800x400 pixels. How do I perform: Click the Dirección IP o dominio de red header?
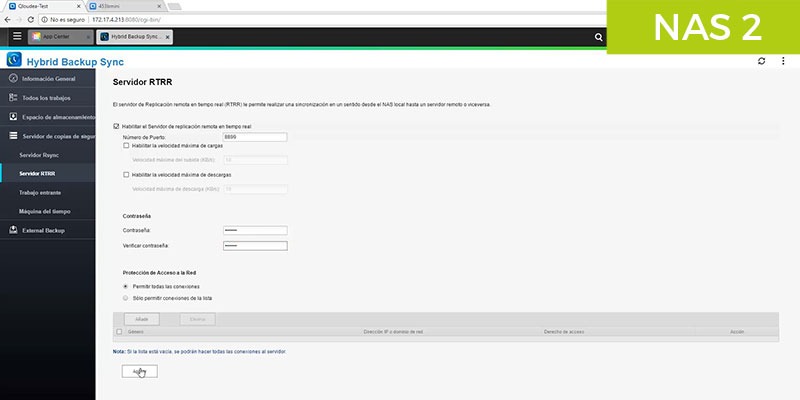(x=393, y=332)
